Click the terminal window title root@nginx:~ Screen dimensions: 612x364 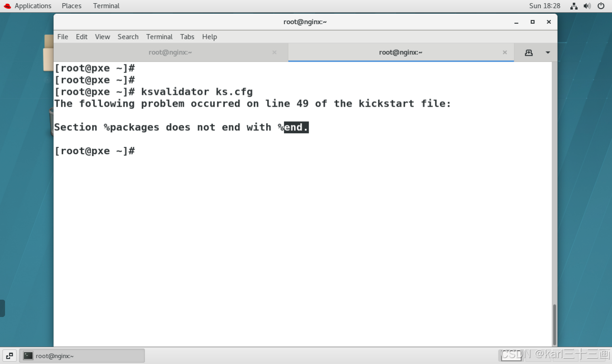coord(305,22)
